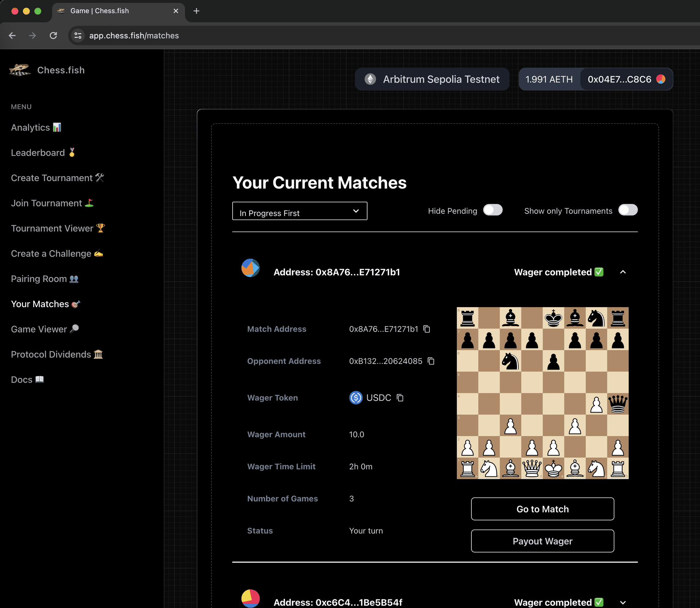This screenshot has height=608, width=700.
Task: Collapse the 0x8A76...E71271b1 match expander
Action: [623, 272]
